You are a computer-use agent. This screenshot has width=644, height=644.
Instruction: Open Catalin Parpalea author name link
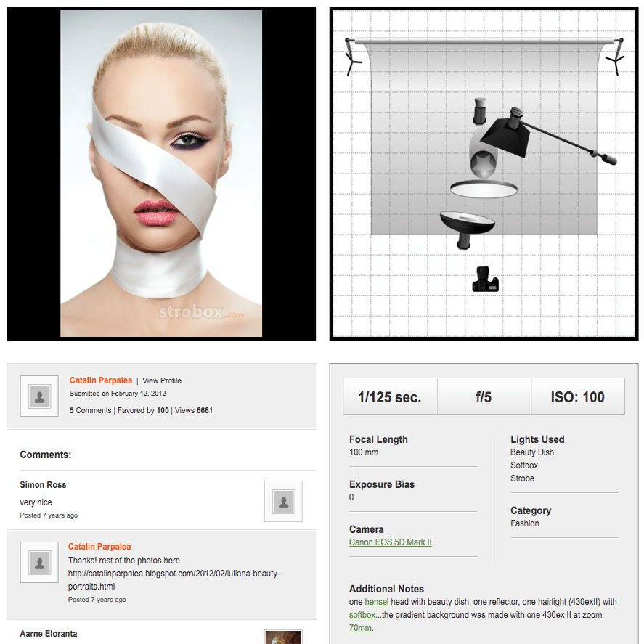(101, 380)
